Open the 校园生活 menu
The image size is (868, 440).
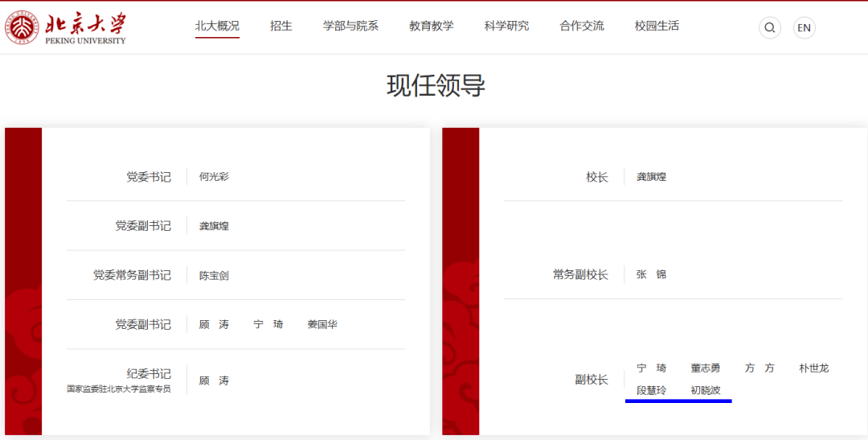point(657,26)
